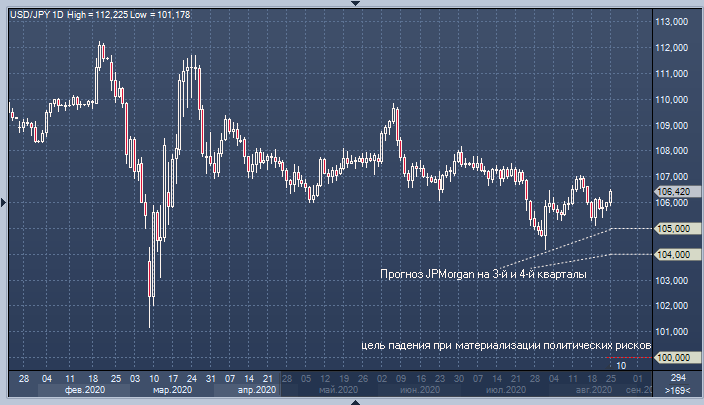Expand the bottom-center panel arrow
This screenshot has height=405, width=704.
pyautogui.click(x=352, y=401)
